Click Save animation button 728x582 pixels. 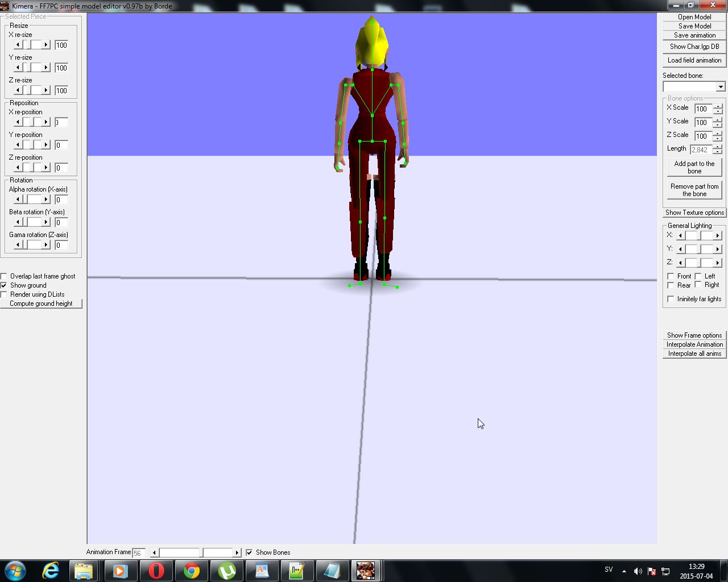click(694, 35)
